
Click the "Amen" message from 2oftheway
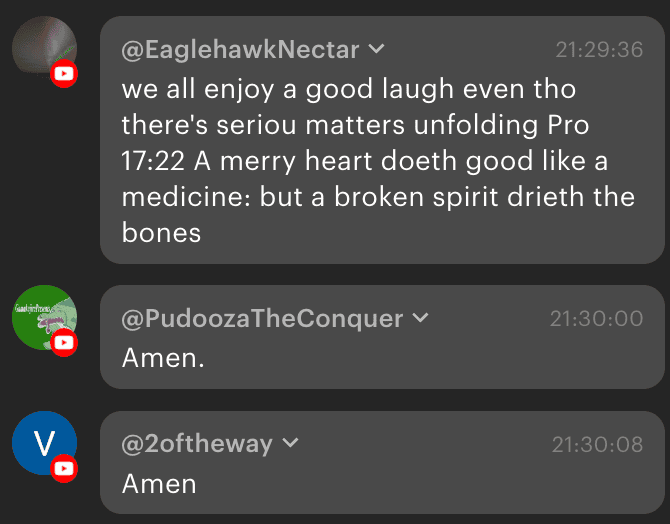159,483
